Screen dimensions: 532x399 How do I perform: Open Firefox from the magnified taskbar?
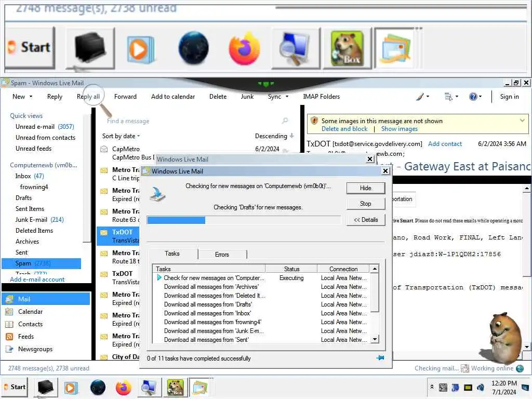tap(244, 48)
